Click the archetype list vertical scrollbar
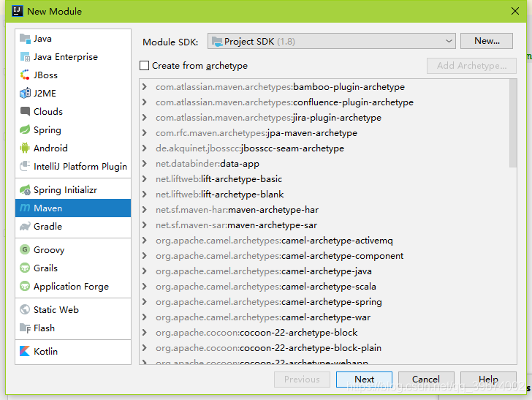532x400 pixels. click(513, 124)
